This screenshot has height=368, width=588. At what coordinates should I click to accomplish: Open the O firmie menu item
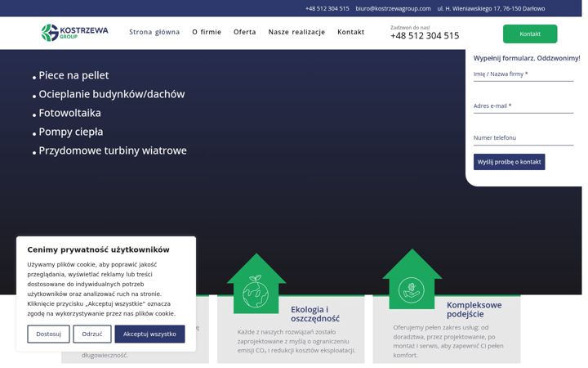coord(207,32)
